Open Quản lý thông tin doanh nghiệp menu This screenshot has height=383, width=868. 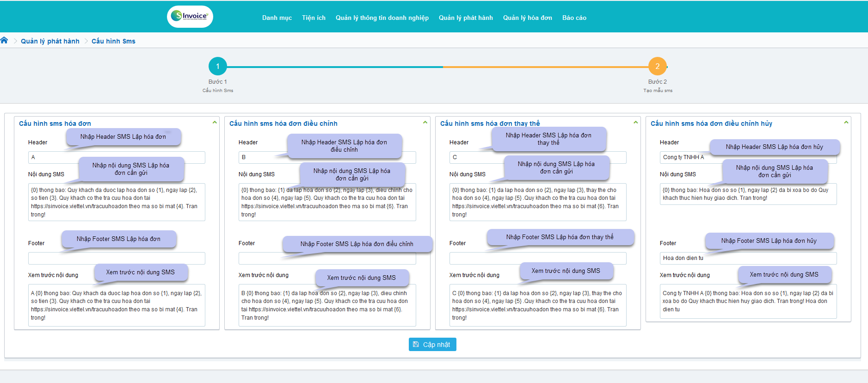(x=382, y=18)
